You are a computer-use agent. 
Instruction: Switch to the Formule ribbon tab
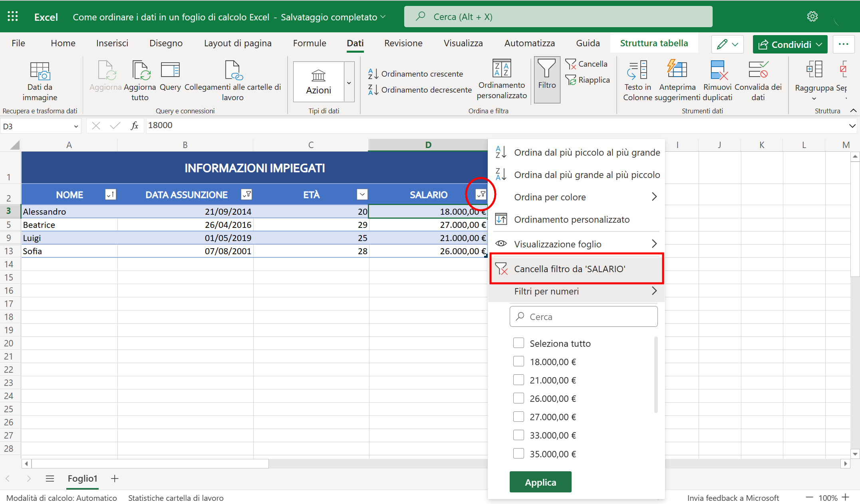309,43
